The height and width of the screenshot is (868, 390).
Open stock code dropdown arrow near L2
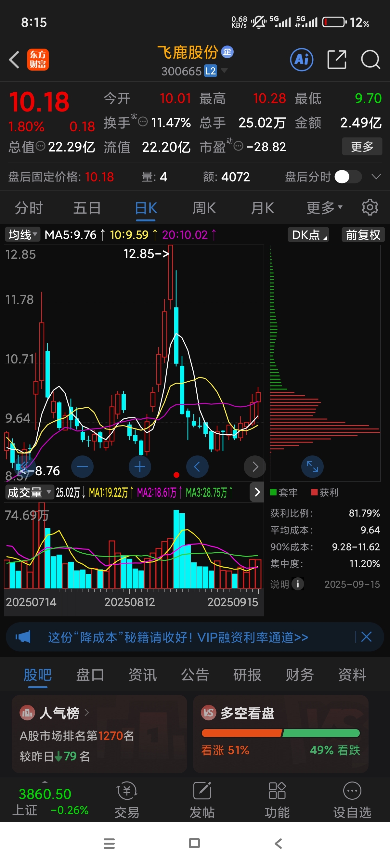click(x=224, y=71)
